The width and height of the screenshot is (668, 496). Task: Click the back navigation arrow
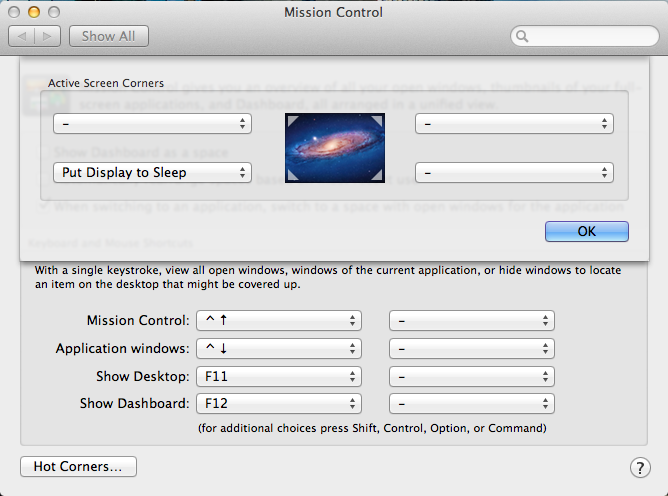tap(22, 36)
